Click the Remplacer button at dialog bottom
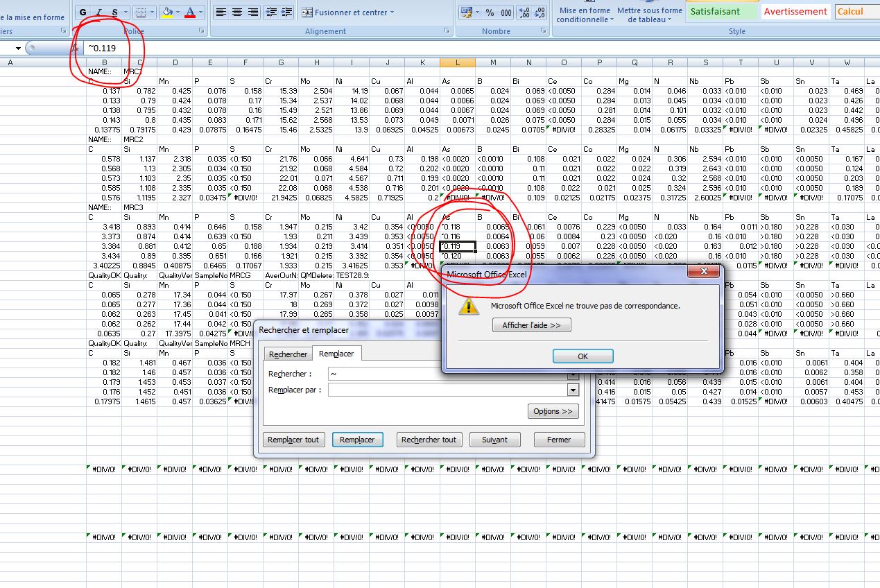The image size is (880, 588). tap(357, 440)
